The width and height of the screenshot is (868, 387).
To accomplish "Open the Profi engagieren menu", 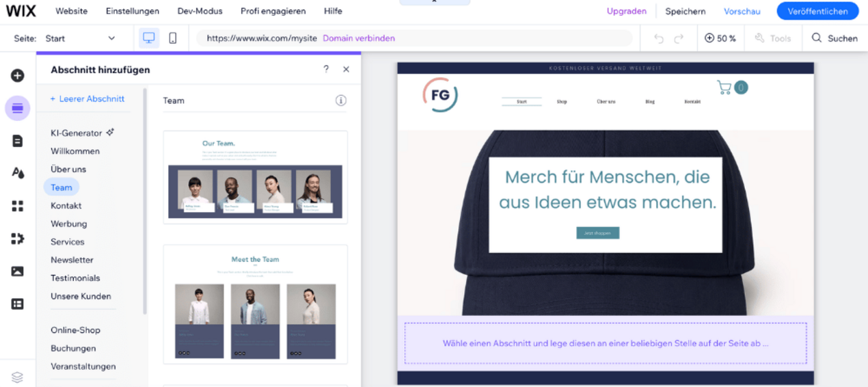I will click(x=273, y=11).
